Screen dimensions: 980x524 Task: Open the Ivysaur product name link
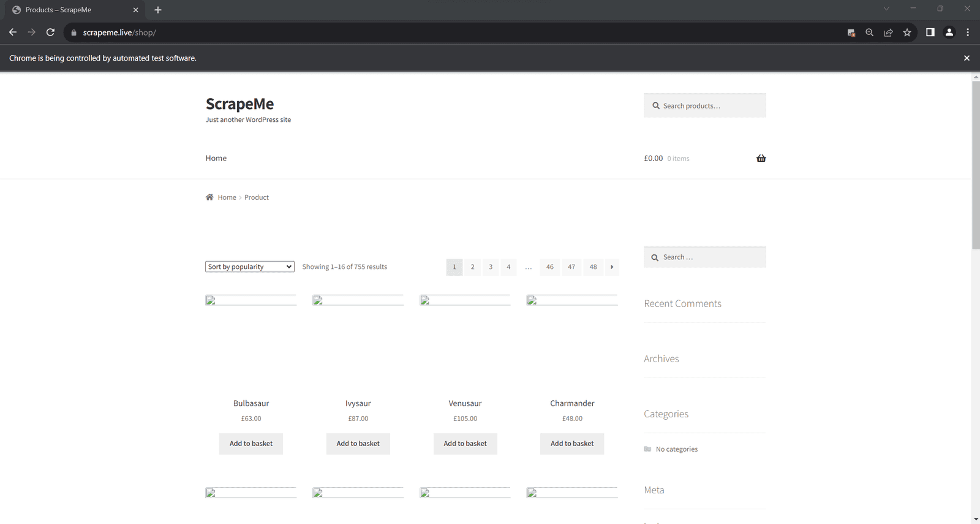(358, 403)
